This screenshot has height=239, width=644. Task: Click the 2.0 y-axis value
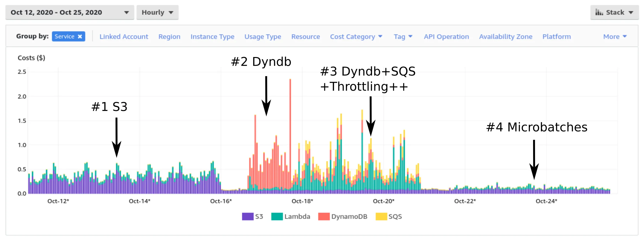click(22, 97)
